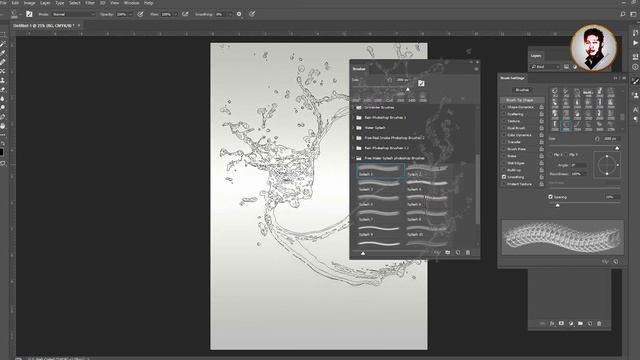Click the Brushes button in Brush Settings
Viewport: 640px width, 360px height.
[522, 90]
